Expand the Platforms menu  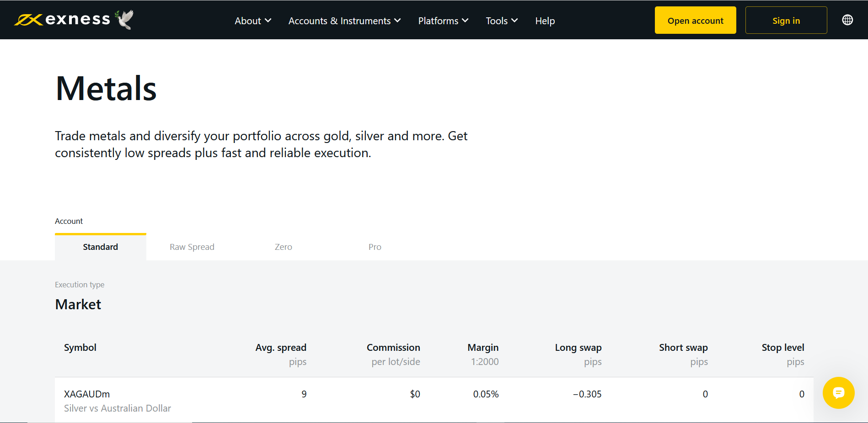coord(443,21)
